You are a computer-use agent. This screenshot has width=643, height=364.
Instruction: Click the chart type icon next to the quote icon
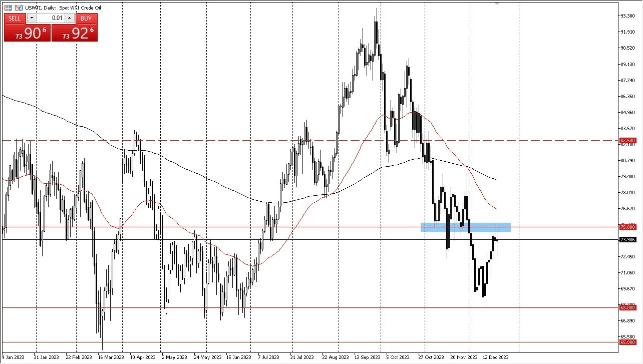point(18,8)
